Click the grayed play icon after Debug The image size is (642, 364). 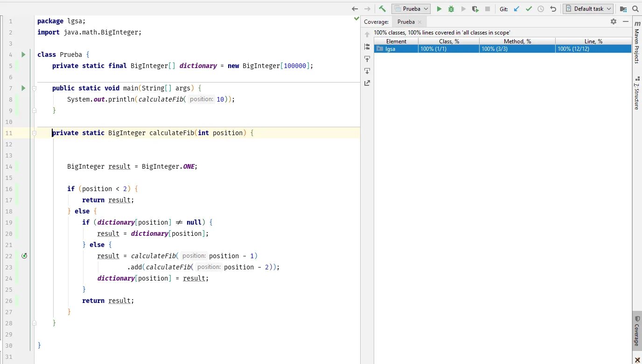point(463,9)
